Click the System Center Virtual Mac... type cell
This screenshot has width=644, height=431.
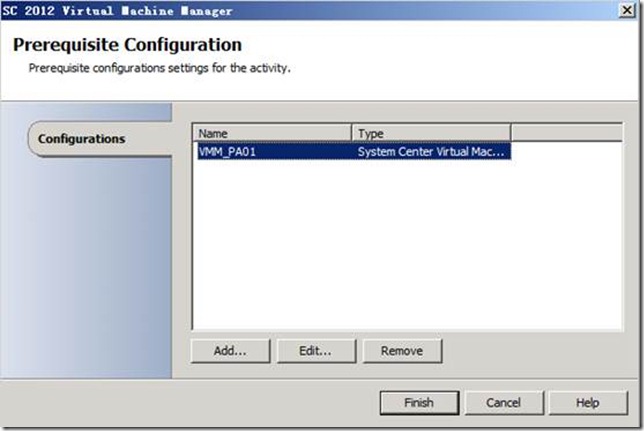[431, 152]
